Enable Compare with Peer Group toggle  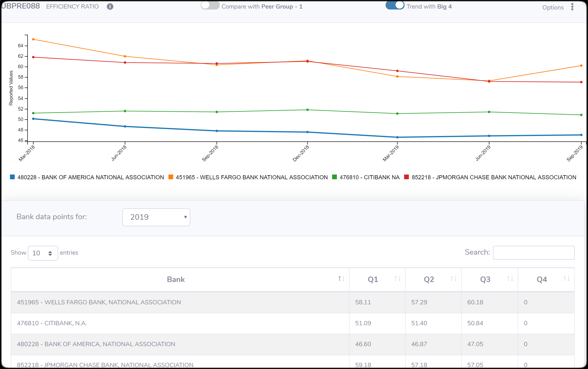[210, 5]
